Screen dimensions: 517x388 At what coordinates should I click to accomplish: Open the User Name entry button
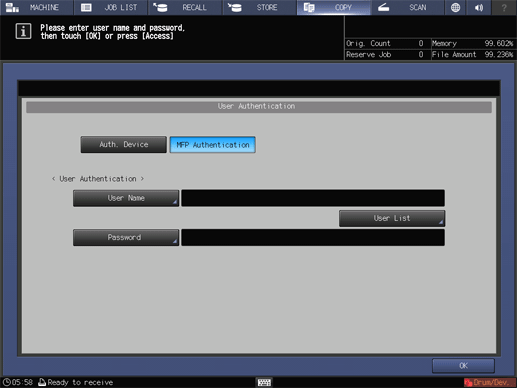(126, 198)
